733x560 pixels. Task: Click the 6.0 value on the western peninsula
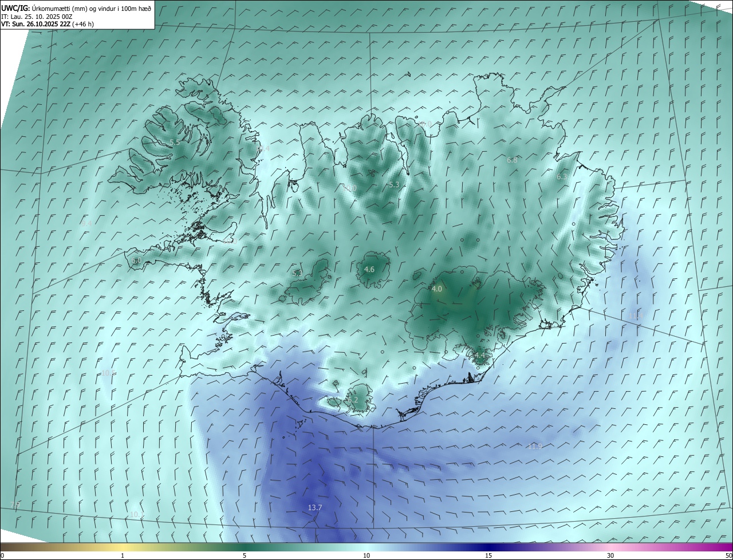(136, 261)
